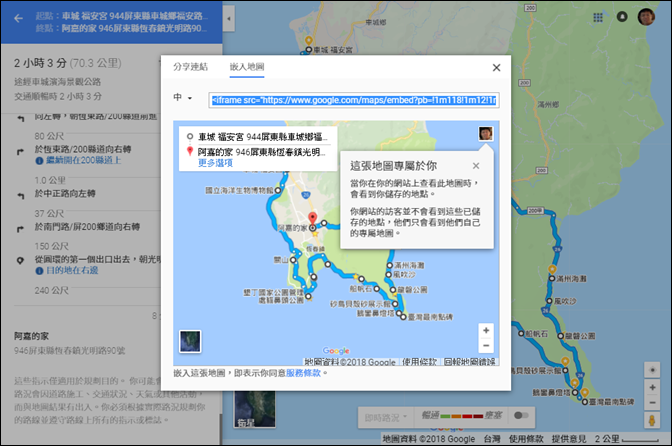Image resolution: width=672 pixels, height=446 pixels.
Task: Zoom out on the embed preview map
Action: 486,345
